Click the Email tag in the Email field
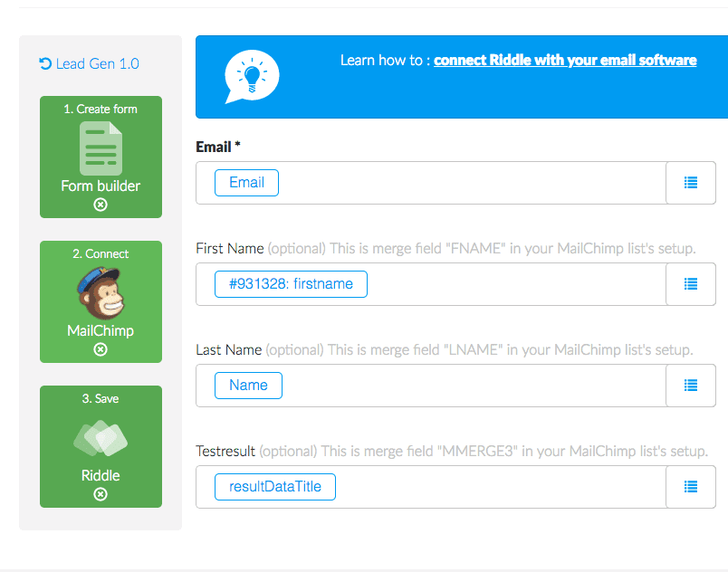 pos(246,183)
